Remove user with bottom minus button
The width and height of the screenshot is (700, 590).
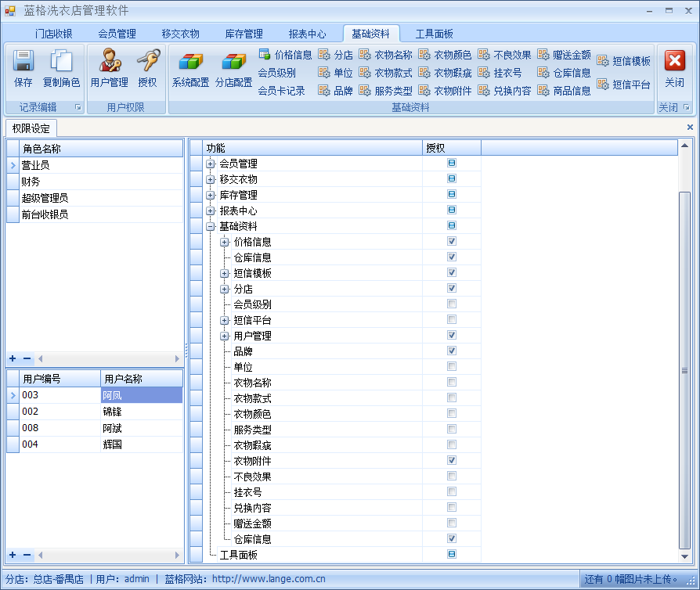(27, 555)
